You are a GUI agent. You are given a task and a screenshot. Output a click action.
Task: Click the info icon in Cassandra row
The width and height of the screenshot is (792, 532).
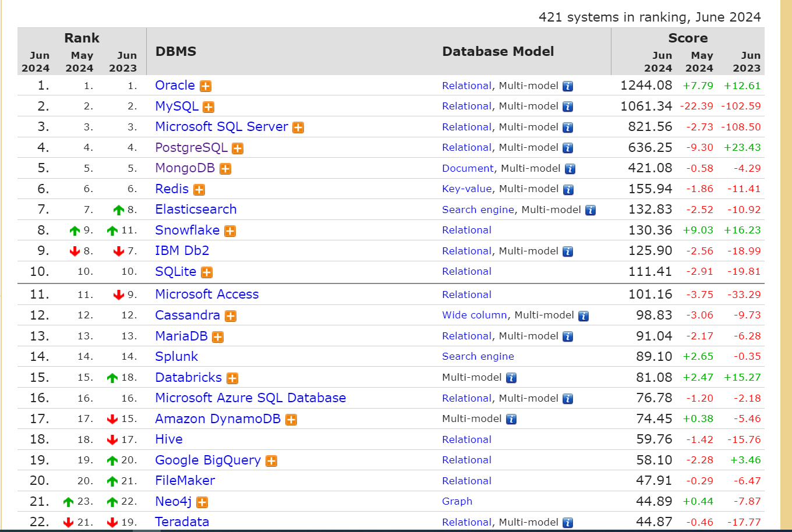coord(584,315)
